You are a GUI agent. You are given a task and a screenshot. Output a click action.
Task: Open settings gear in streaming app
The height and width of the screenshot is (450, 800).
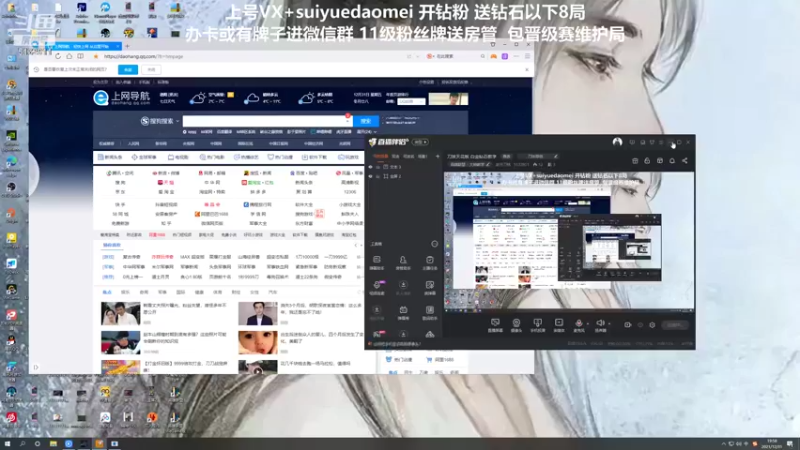652,325
